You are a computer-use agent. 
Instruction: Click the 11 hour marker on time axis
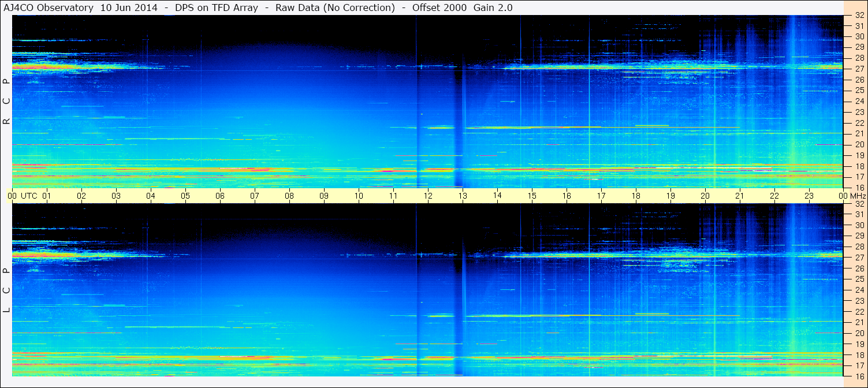coord(393,196)
